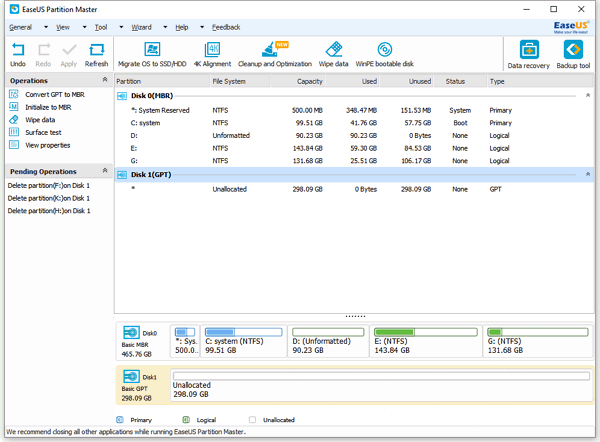Screen dimensions: 600x442
Task: Open the General menu
Action: [x=21, y=27]
